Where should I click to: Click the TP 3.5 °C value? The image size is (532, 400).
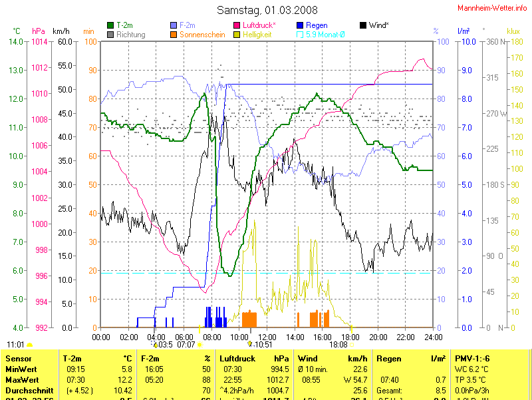pos(470,379)
